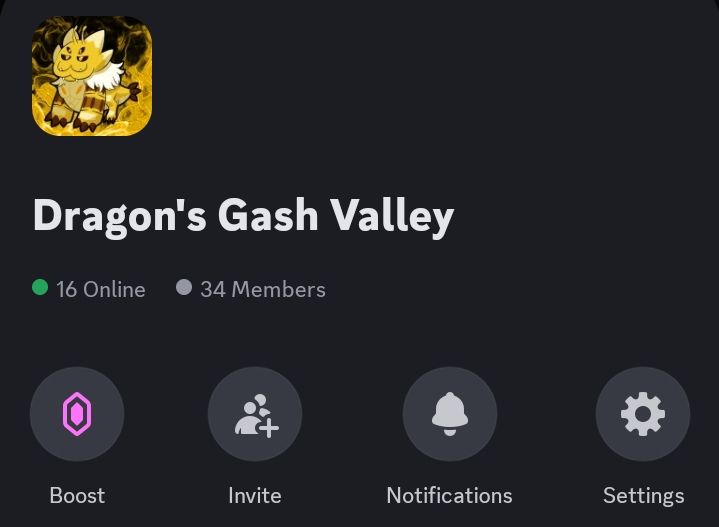Click the Dragon's Gash Valley server title
The image size is (719, 527).
click(x=243, y=216)
